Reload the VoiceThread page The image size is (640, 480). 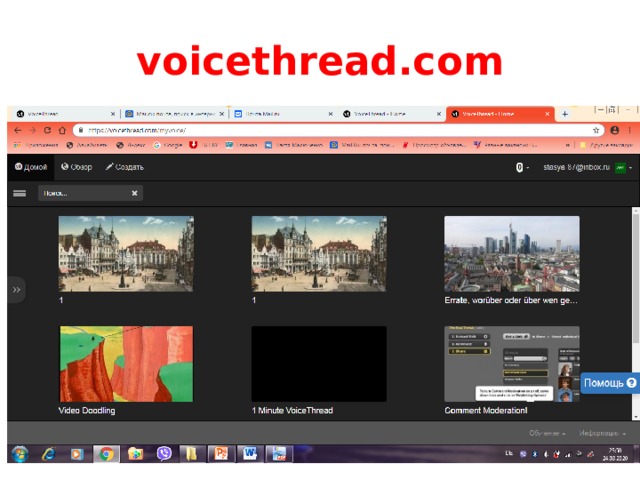click(x=47, y=130)
